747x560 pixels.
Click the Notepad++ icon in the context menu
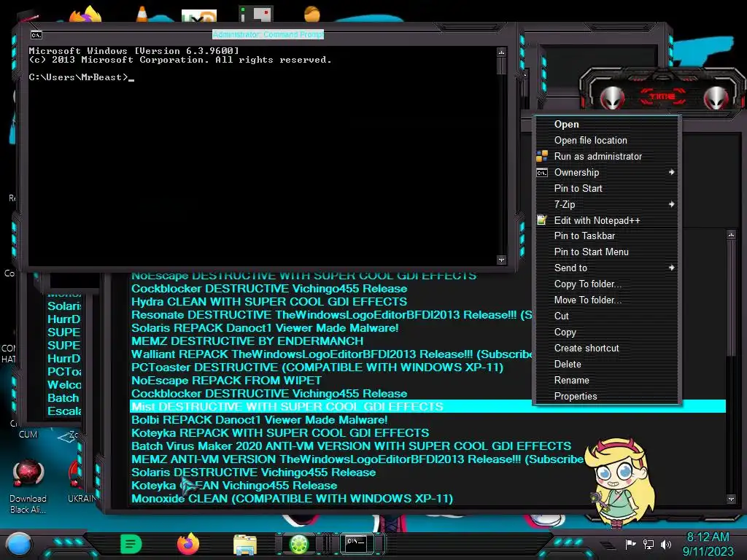542,220
